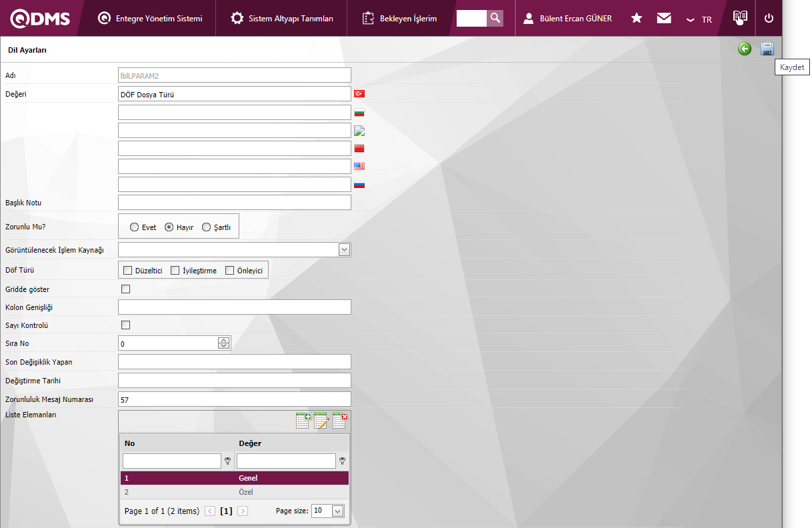Go back with green arrow icon
The width and height of the screenshot is (812, 528).
[x=745, y=49]
